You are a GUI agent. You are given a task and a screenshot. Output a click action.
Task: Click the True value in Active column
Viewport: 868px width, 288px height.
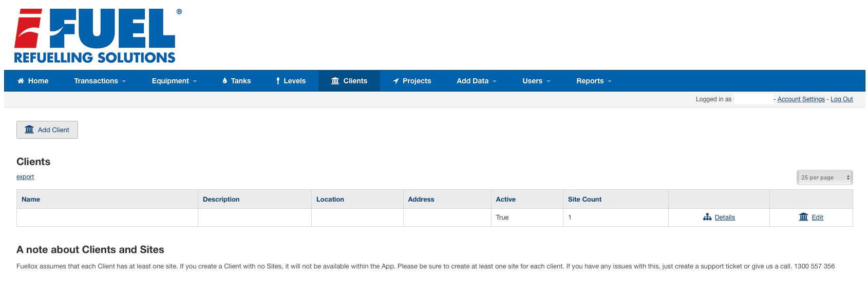tap(502, 218)
